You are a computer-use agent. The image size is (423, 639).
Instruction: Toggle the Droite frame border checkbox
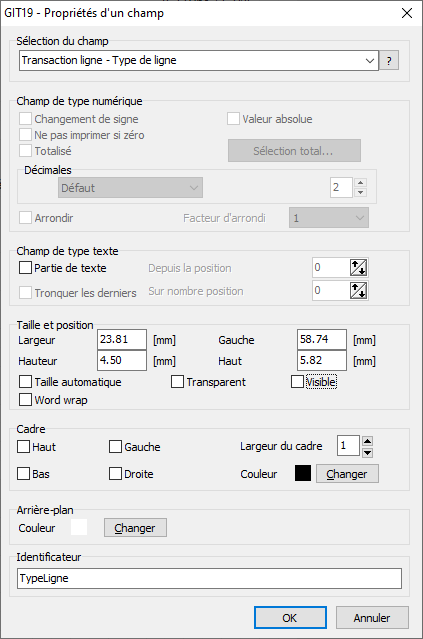click(115, 474)
